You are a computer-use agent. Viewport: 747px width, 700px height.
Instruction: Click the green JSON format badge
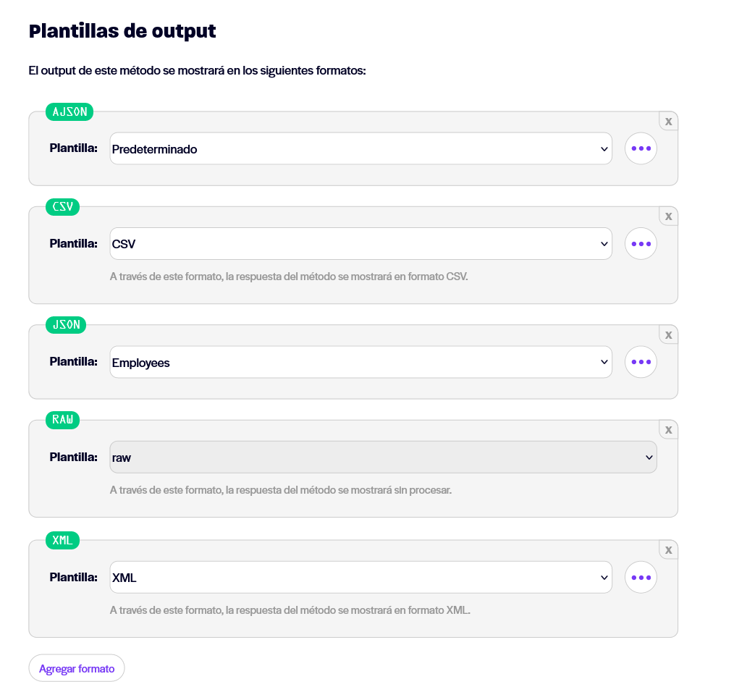click(x=66, y=325)
